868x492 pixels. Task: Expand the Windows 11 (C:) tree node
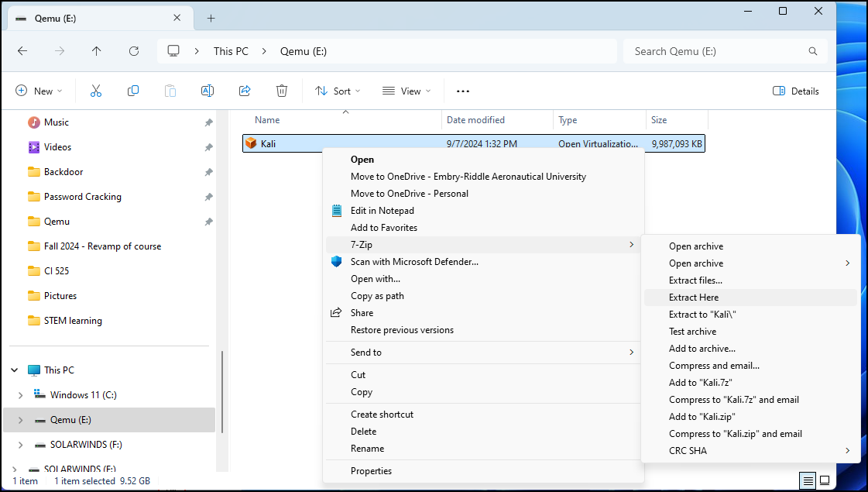point(20,395)
